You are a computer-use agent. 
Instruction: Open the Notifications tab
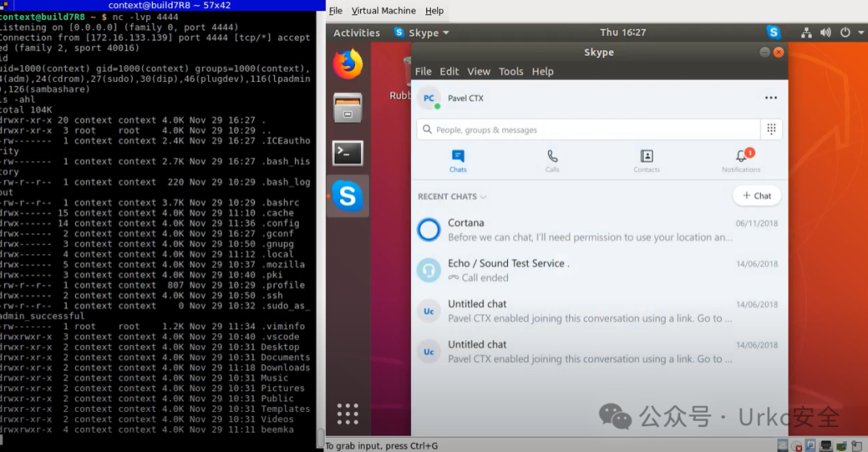tap(741, 161)
